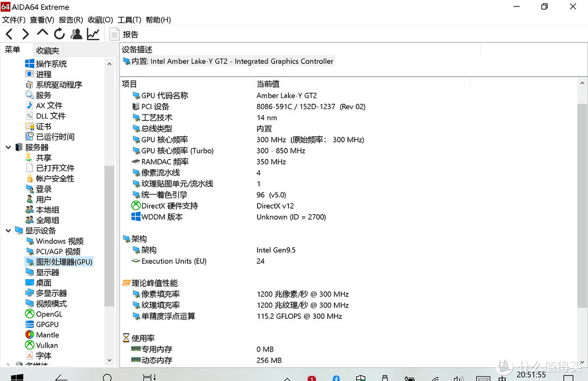Select AX 文件 tree item
The image size is (588, 381).
[x=44, y=106]
